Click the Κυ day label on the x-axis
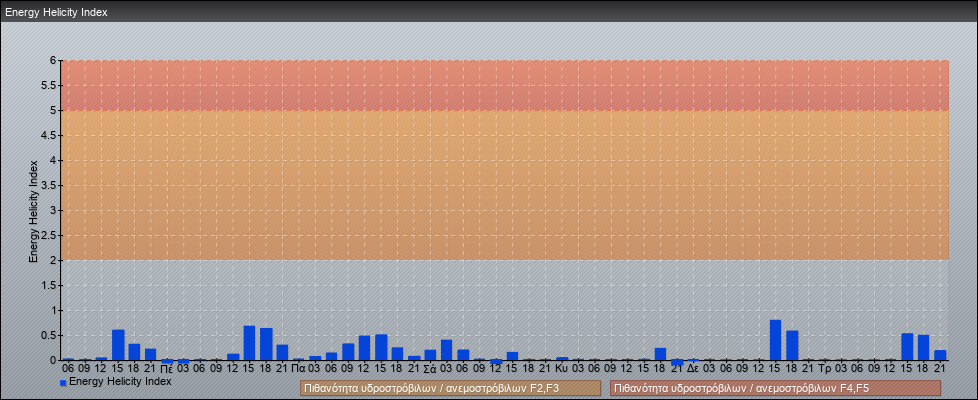 (x=561, y=369)
